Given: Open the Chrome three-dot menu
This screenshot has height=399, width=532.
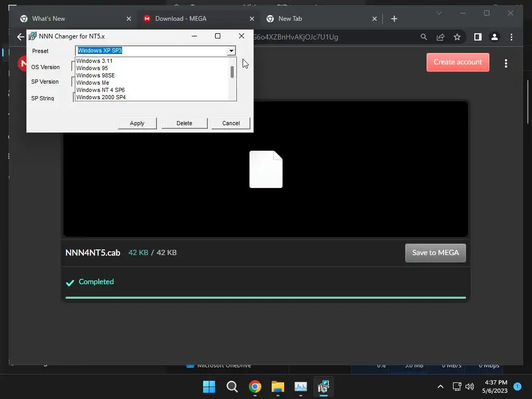Looking at the screenshot, I should click(511, 37).
